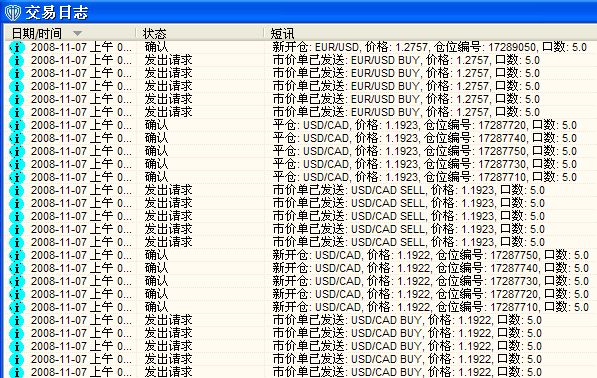Click the shield icon beside 交易日志 title
This screenshot has height=378, width=597.
(12, 13)
